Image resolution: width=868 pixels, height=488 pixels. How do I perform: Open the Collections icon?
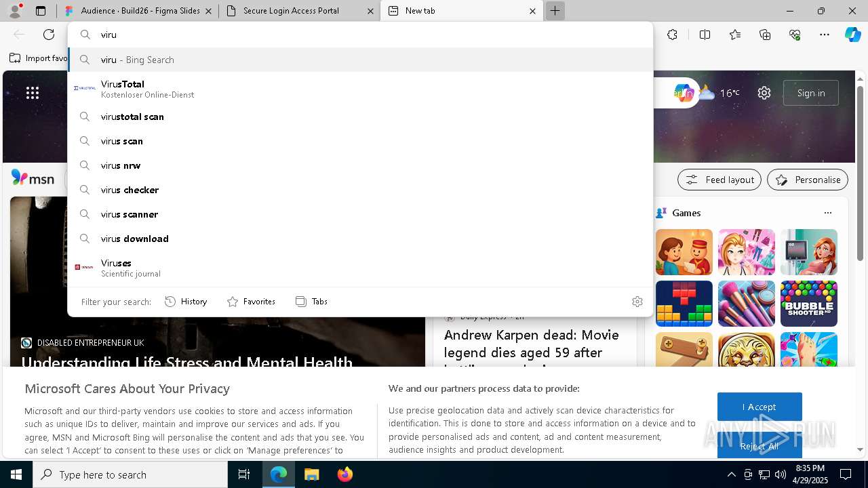(766, 35)
